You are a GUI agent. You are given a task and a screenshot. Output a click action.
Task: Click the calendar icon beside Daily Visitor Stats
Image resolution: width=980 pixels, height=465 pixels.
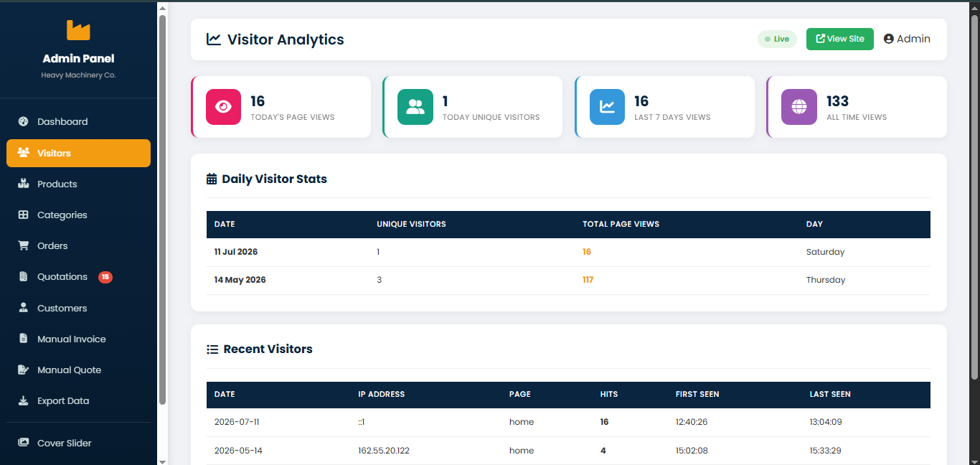coord(212,179)
